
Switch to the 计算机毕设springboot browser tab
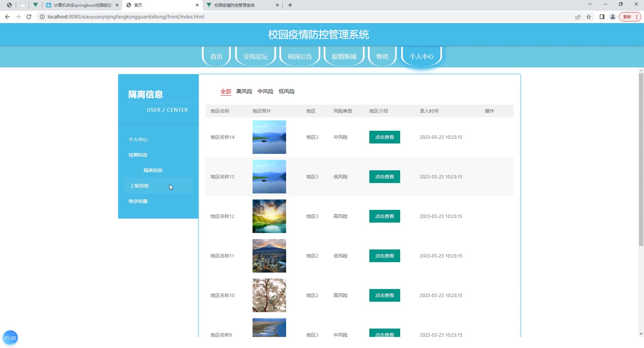83,5
